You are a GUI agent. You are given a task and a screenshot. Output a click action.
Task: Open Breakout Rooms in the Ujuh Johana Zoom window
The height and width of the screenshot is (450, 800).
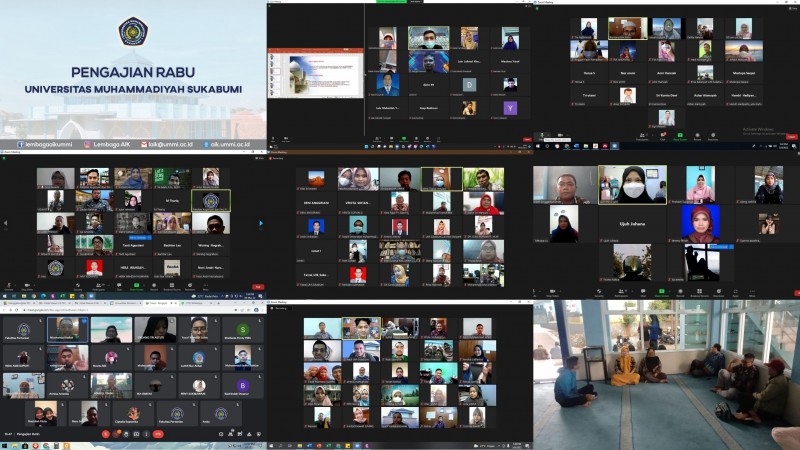point(699,294)
